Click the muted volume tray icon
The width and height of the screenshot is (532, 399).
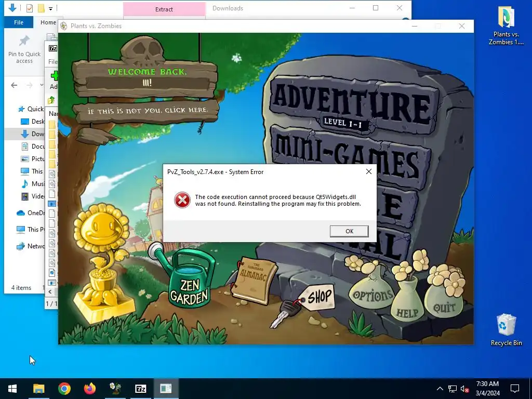pyautogui.click(x=464, y=389)
